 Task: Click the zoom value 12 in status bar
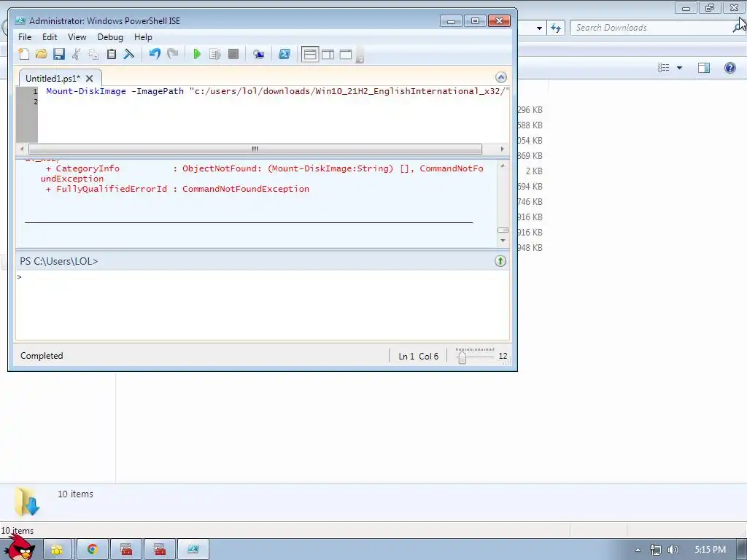(x=503, y=356)
